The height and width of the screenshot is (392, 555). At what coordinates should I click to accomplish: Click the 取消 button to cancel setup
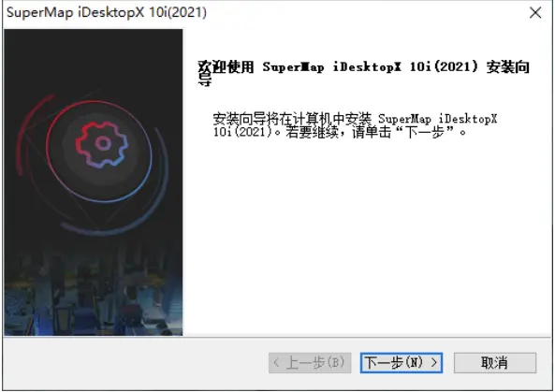[x=495, y=363]
